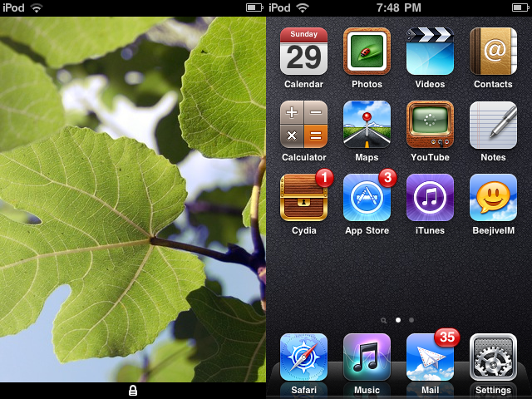This screenshot has height=399, width=532.
Task: Tap the Calendar label text
Action: (x=303, y=84)
